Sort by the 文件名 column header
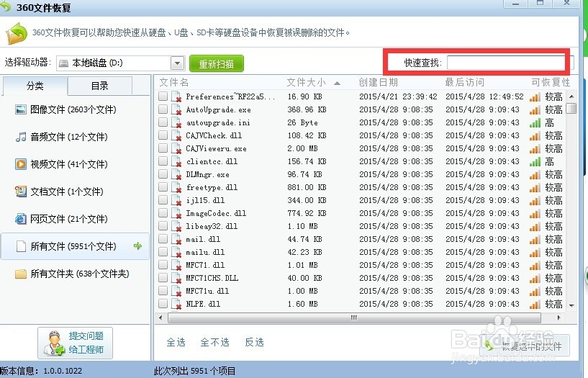Image resolution: width=588 pixels, height=378 pixels. [x=173, y=82]
